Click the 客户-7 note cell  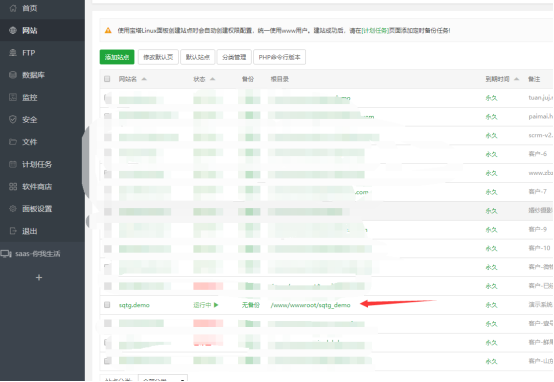tap(538, 192)
